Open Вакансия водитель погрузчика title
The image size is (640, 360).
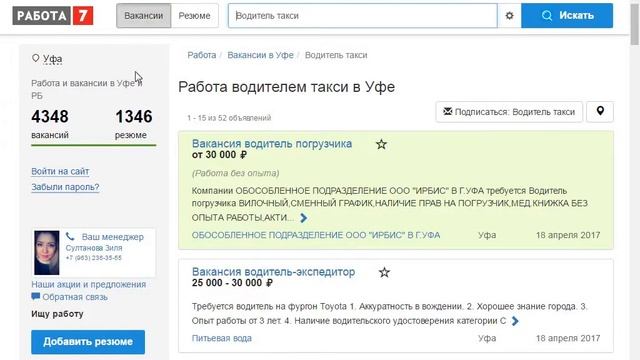(x=272, y=144)
